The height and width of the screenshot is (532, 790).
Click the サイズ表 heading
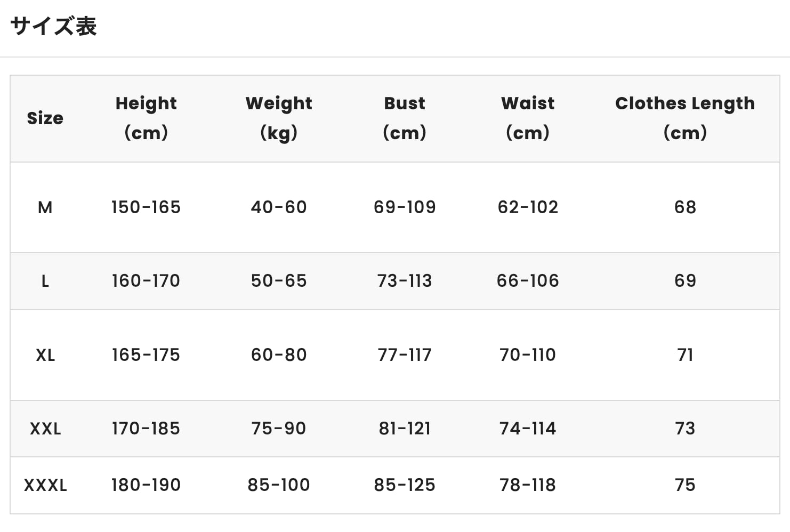(53, 26)
